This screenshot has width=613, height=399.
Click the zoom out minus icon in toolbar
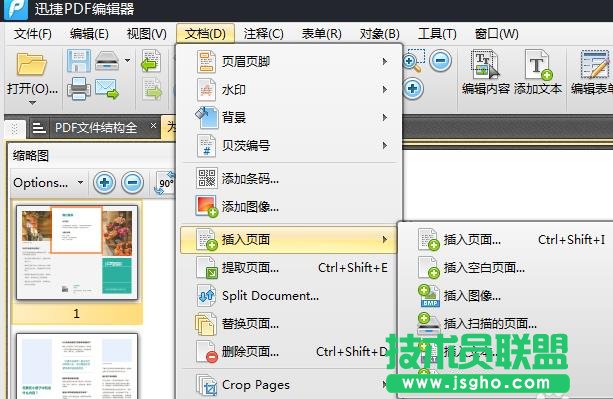(x=441, y=61)
